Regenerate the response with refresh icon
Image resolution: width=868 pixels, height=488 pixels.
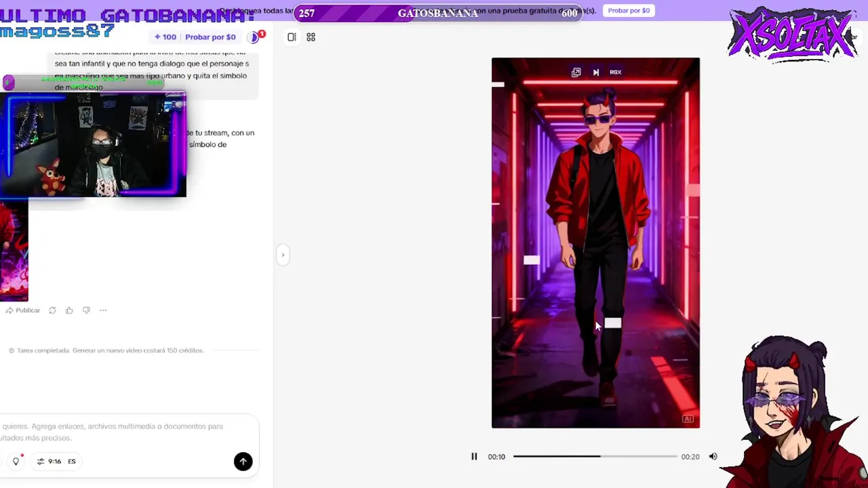point(52,310)
